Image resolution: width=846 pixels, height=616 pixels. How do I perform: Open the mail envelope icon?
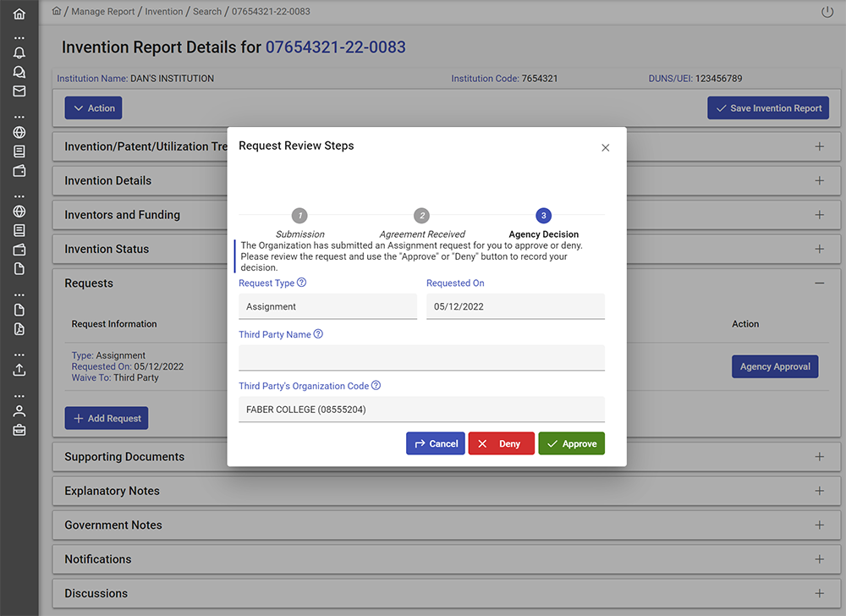pyautogui.click(x=19, y=91)
